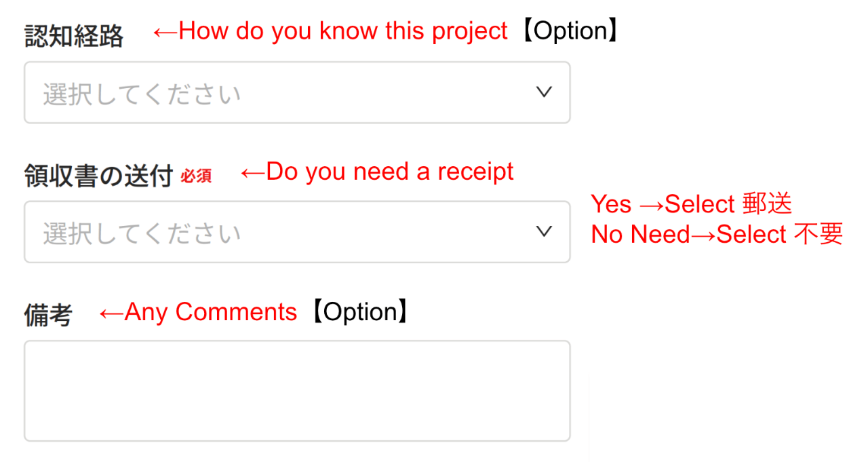Expand the 認知経路 select box
Viewport: 868px width, 462px height.
[x=297, y=93]
